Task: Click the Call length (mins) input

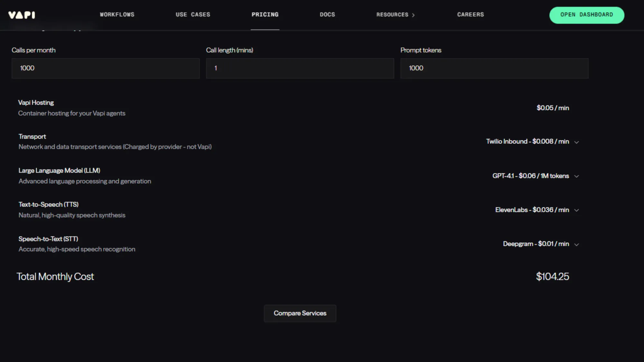Action: pos(300,68)
